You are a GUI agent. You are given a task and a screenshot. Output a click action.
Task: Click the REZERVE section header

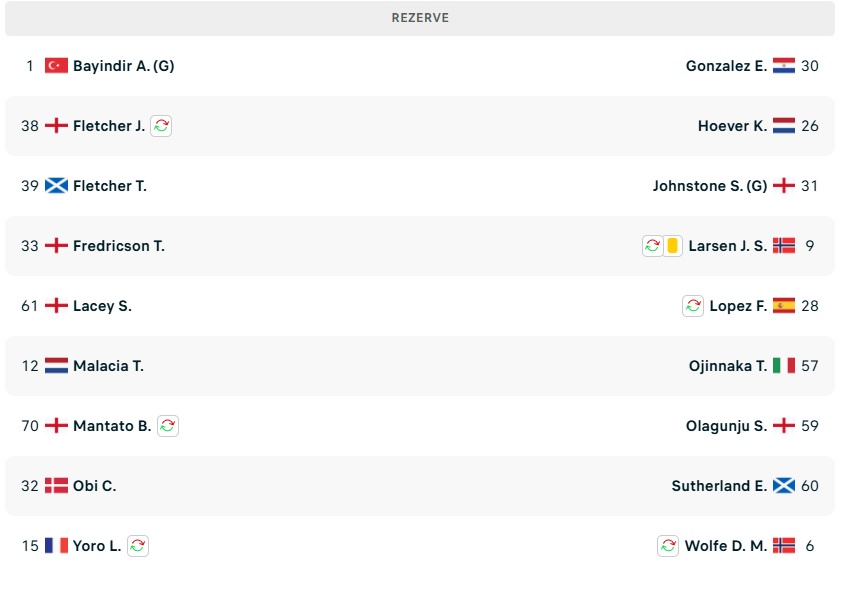tap(420, 18)
